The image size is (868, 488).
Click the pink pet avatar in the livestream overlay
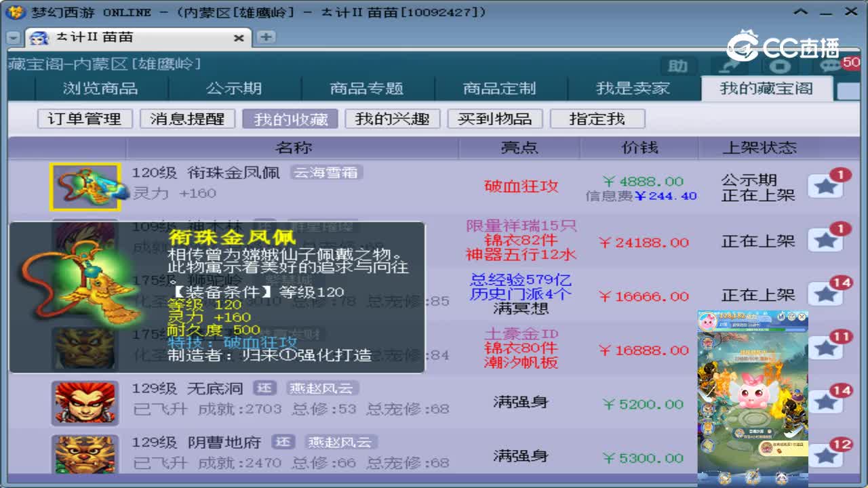click(x=707, y=321)
